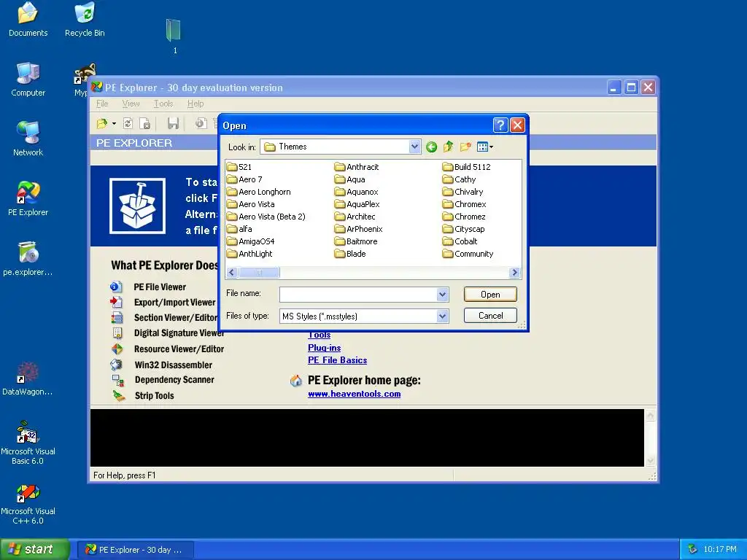Select the Build 5112 folder
Screen dimensions: 747x560
[466, 167]
